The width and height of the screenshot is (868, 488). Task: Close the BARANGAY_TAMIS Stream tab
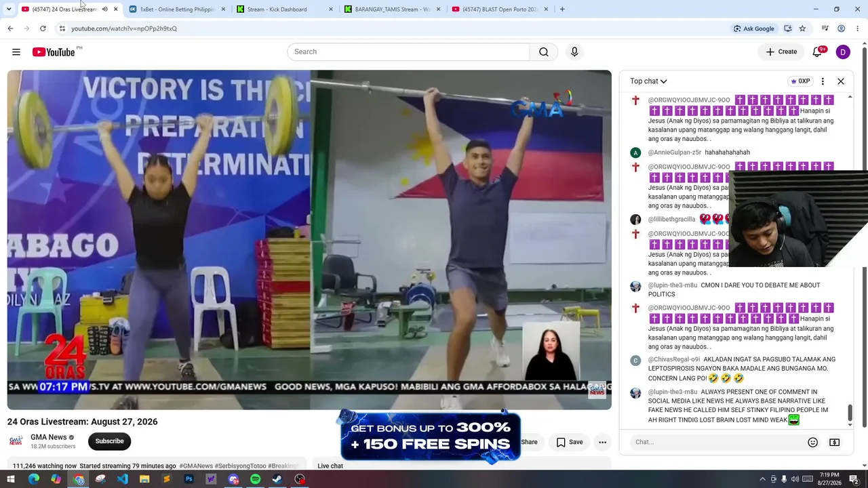(x=438, y=9)
